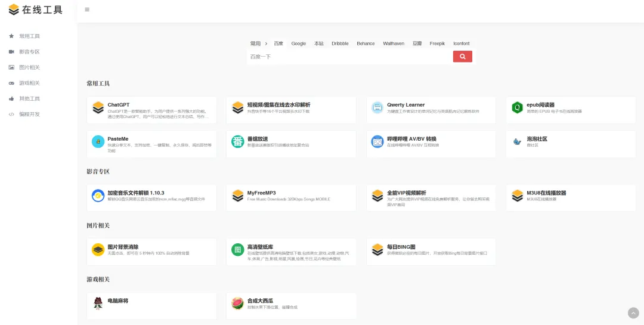Open the 高清壁纸库 title link
This screenshot has height=325, width=644.
coord(260,246)
